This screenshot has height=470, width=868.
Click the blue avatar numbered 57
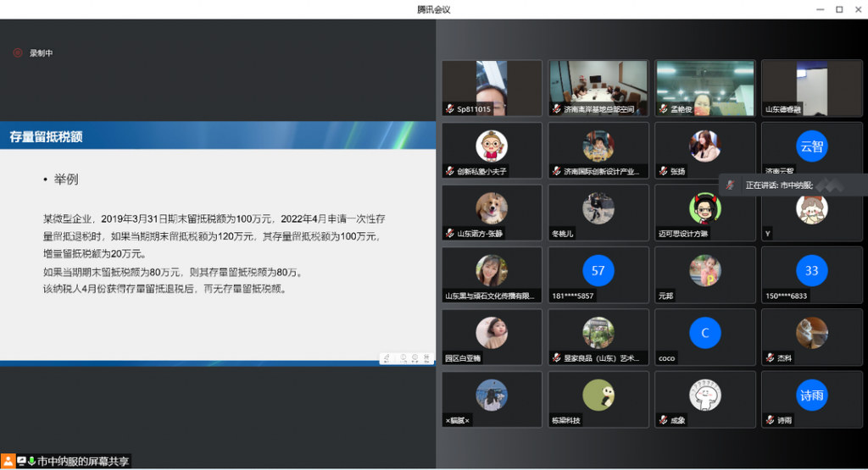(x=598, y=270)
